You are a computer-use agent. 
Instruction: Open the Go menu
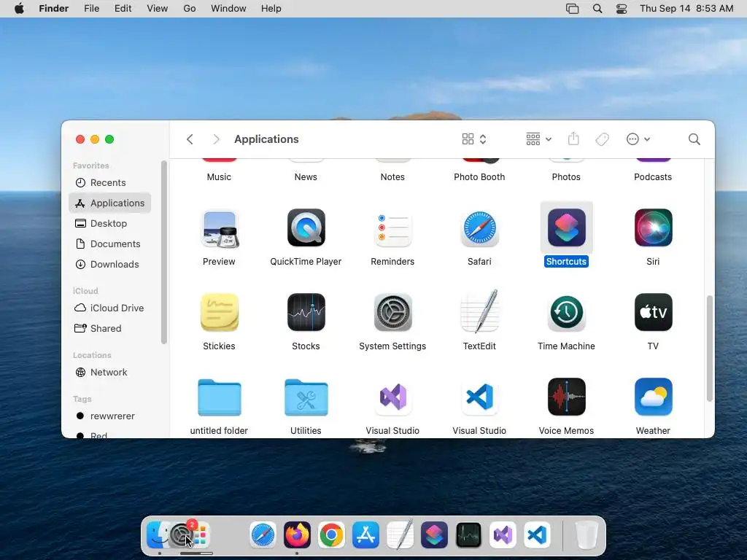pyautogui.click(x=190, y=9)
